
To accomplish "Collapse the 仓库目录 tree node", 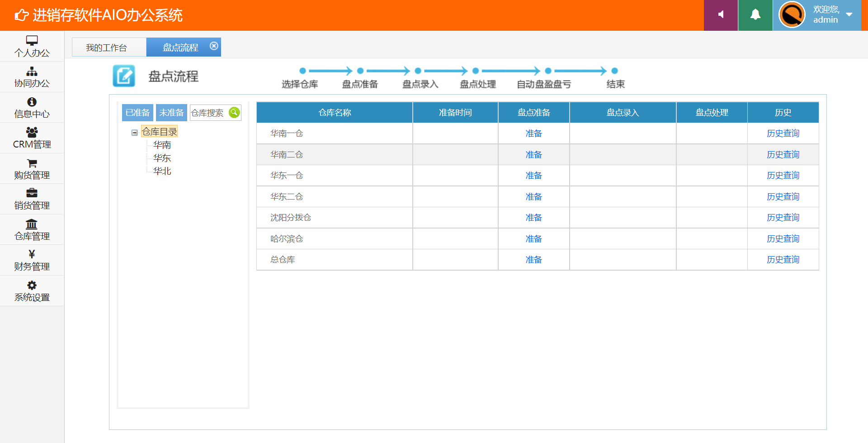I will [x=134, y=133].
